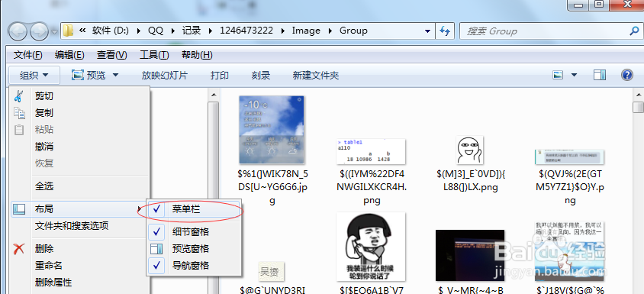Click the Preview (预览) picture icon in toolbar

(x=78, y=75)
